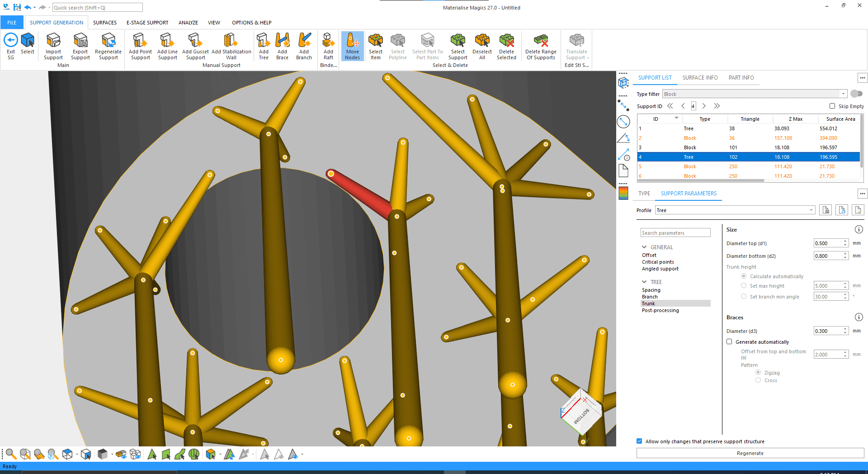Go to next Support ID arrow
Viewport: 868px width, 474px height.
coord(704,106)
